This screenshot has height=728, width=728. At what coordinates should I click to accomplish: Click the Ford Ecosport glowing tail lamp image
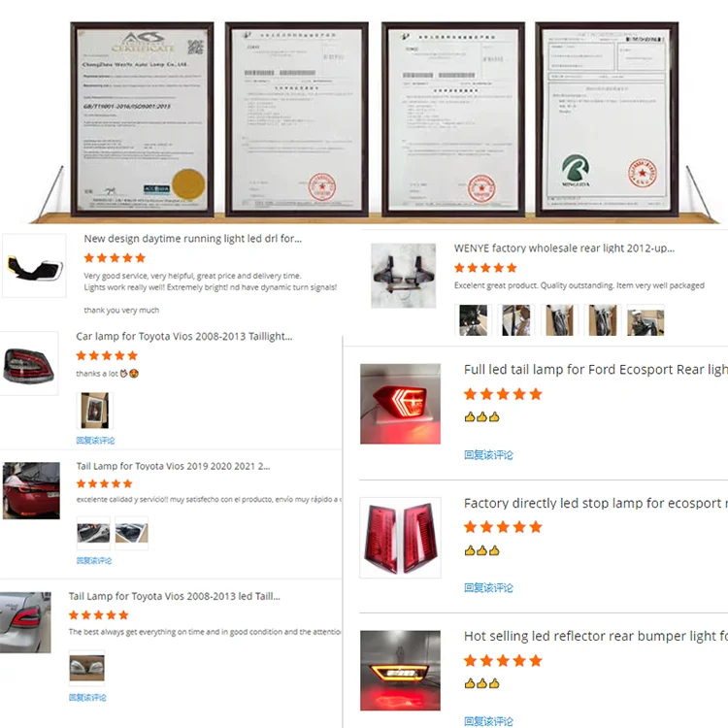coord(400,404)
